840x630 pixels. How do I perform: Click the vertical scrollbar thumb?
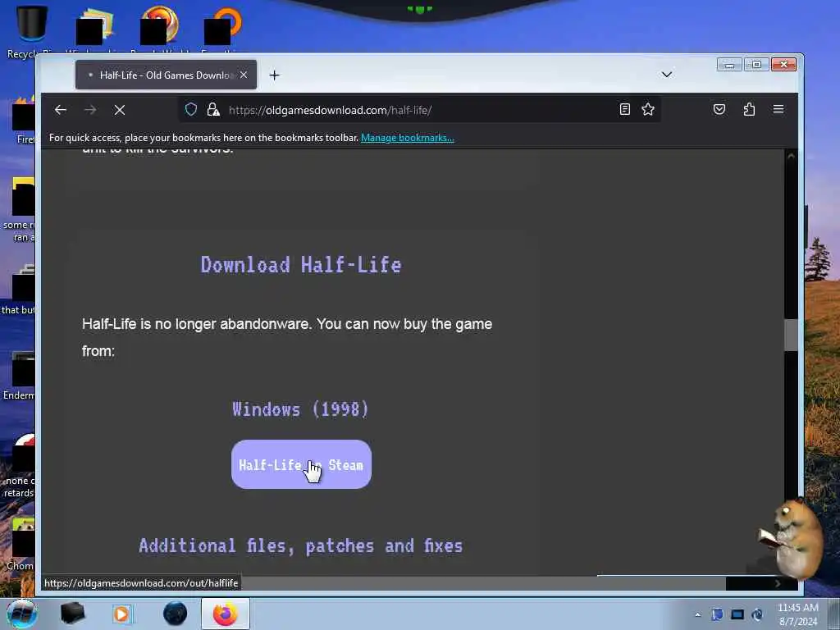(x=791, y=335)
